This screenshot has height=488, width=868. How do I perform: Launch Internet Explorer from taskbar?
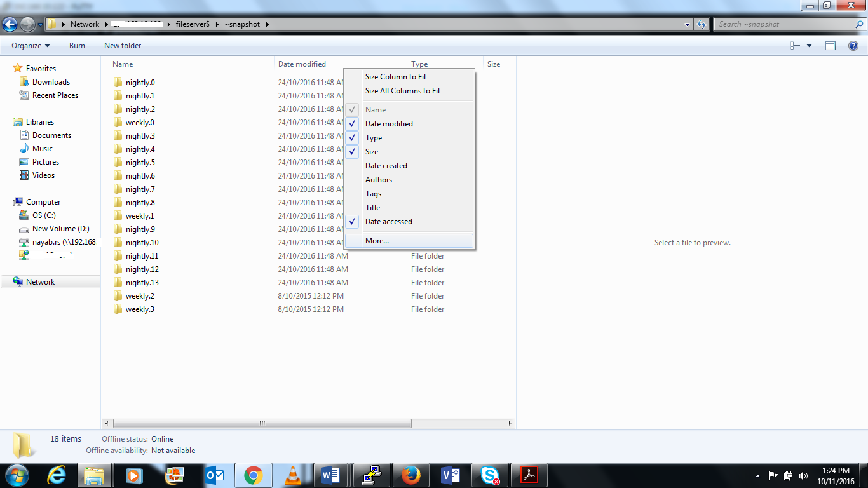coord(56,475)
